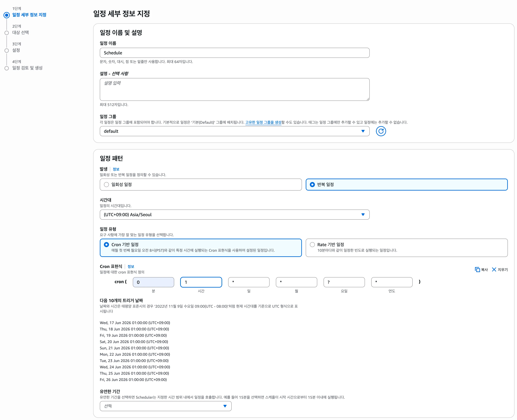
Task: Click the clear cron expression X icon
Action: pos(494,270)
